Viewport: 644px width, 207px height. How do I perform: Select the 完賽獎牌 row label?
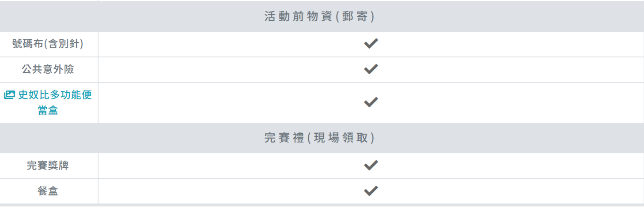pos(48,166)
